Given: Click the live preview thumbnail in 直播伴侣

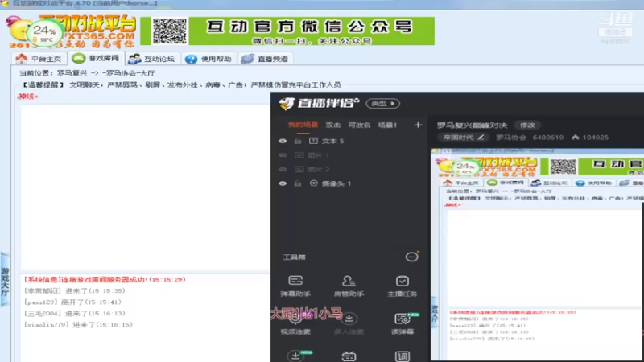Looking at the screenshot, I should click(x=537, y=254).
